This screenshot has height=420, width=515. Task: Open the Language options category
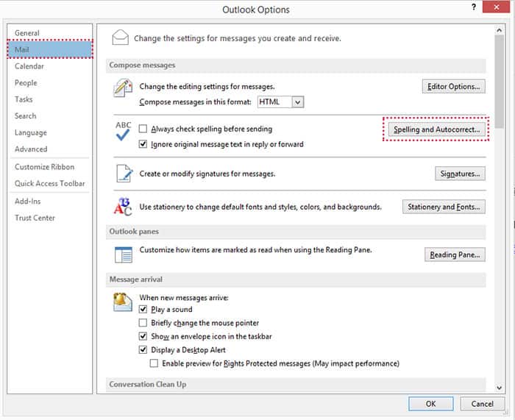pyautogui.click(x=50, y=132)
